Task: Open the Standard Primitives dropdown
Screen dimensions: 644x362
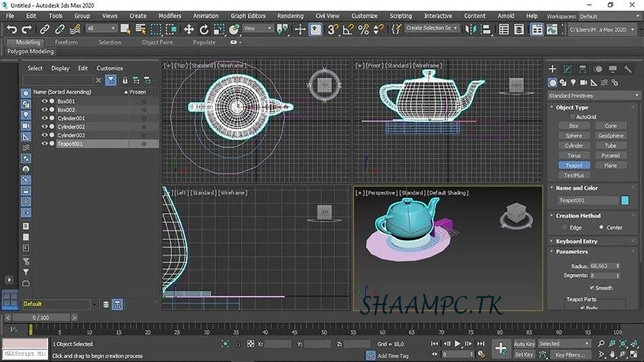Action: click(x=594, y=96)
